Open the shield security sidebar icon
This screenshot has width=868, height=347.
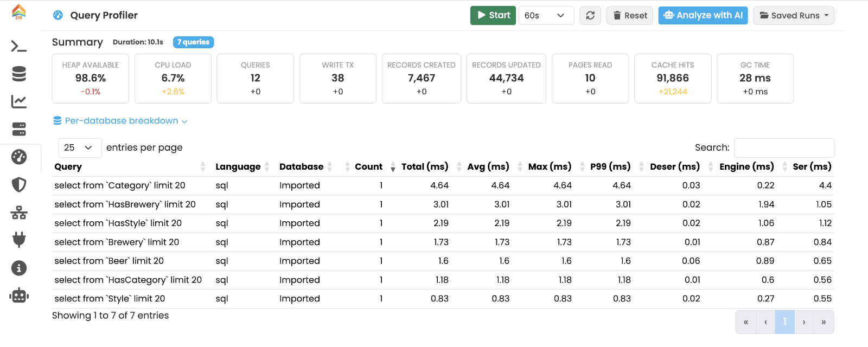(x=19, y=184)
